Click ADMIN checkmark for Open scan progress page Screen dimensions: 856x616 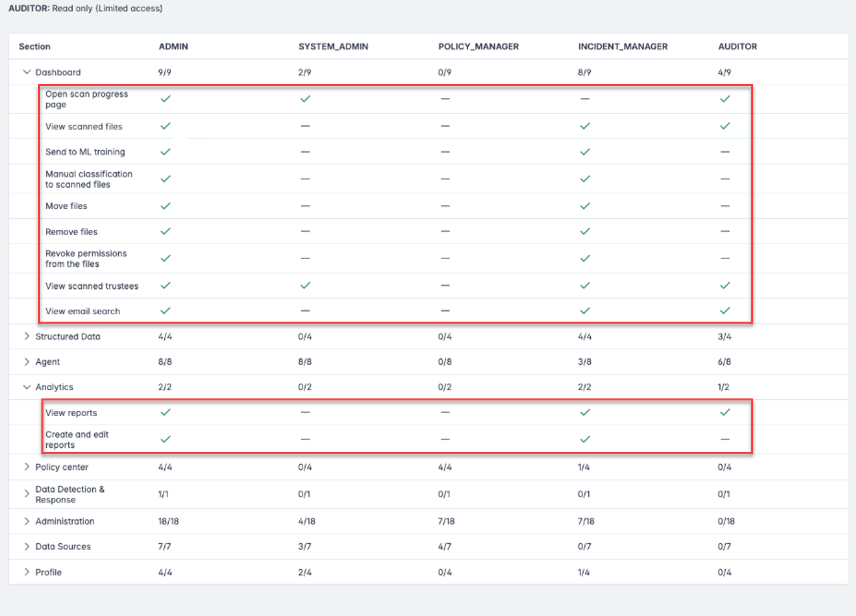pos(166,99)
